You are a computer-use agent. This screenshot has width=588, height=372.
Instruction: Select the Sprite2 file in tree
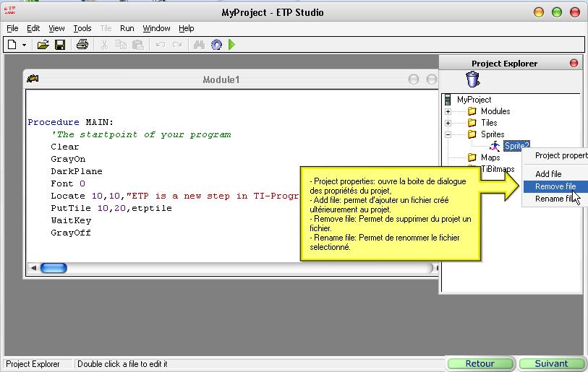pos(516,146)
